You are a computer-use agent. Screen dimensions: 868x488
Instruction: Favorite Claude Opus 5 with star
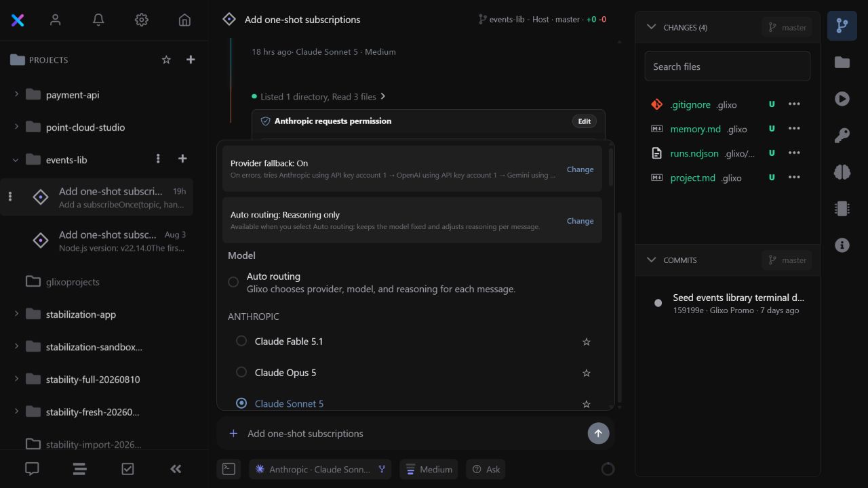(587, 373)
